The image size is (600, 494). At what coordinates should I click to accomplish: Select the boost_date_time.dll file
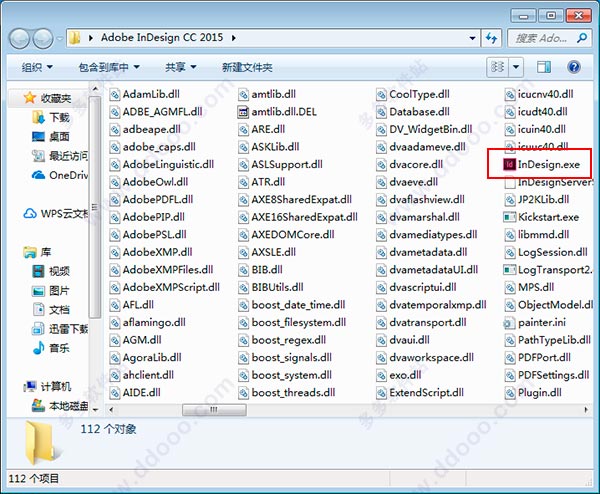click(292, 305)
